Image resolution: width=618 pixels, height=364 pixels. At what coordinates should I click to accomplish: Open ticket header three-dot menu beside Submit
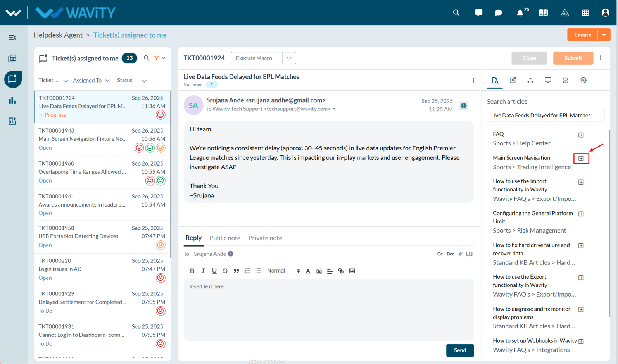[x=601, y=58]
